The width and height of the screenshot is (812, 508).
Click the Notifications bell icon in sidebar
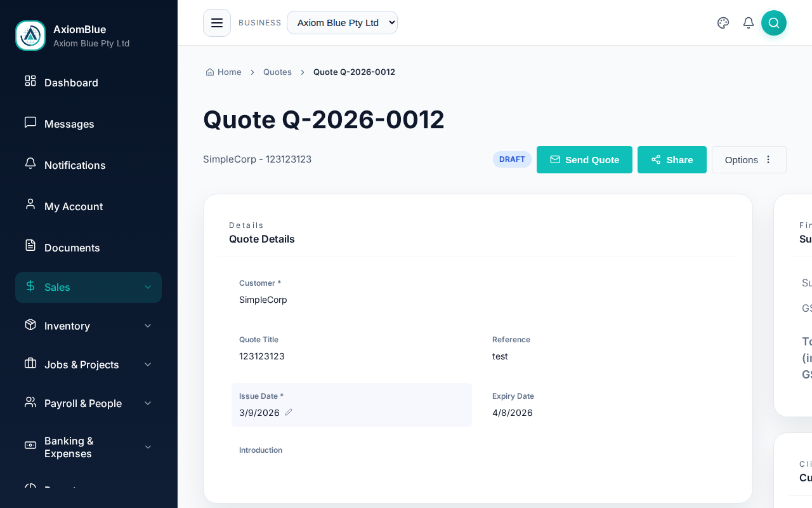30,163
